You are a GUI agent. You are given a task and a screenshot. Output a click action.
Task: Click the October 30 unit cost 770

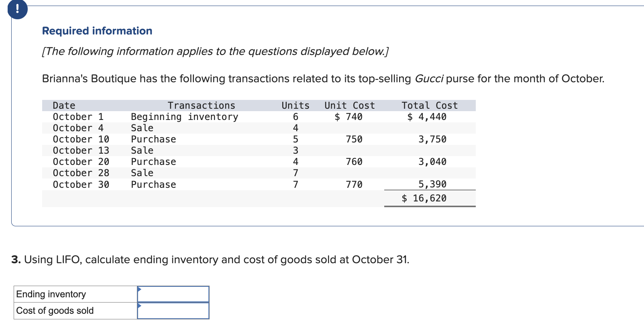354,185
